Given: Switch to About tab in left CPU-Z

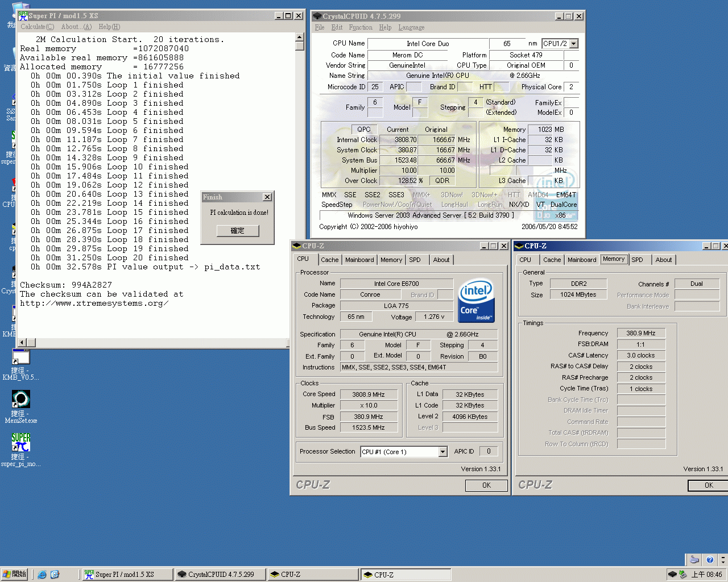Looking at the screenshot, I should [441, 260].
